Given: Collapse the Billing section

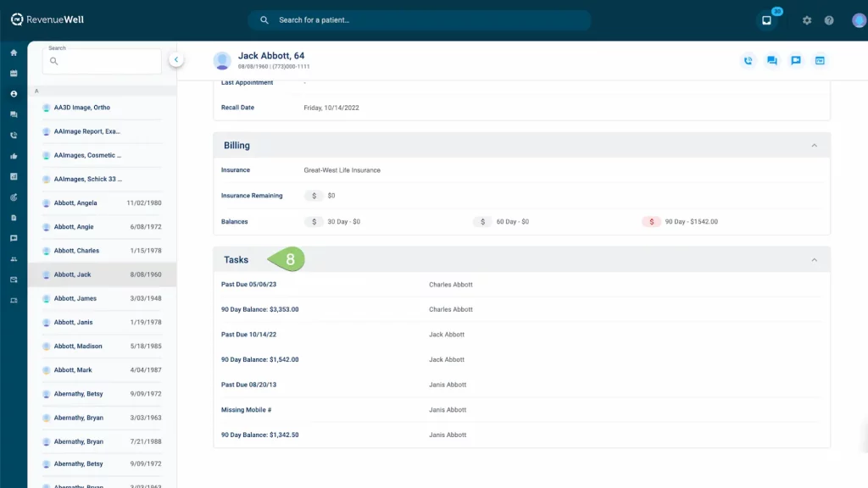Looking at the screenshot, I should coord(815,145).
